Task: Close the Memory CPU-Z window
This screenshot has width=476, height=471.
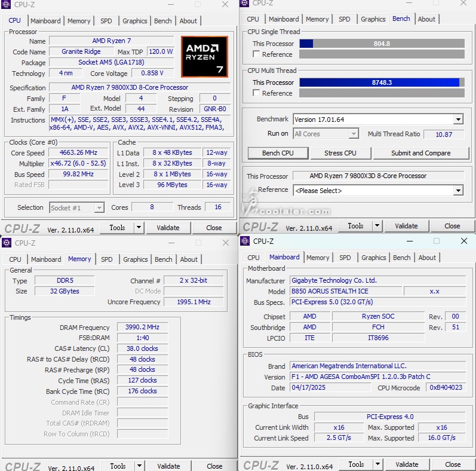Action: 226,243
